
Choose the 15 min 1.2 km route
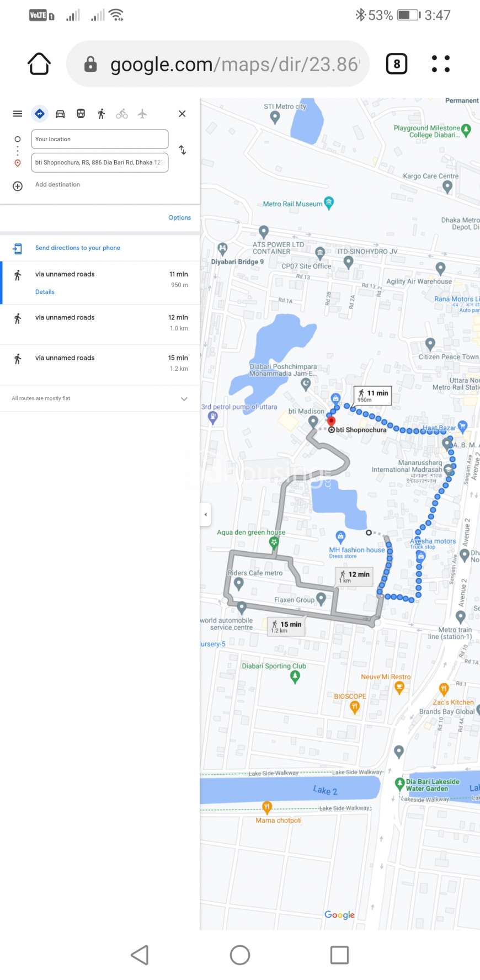pyautogui.click(x=100, y=364)
